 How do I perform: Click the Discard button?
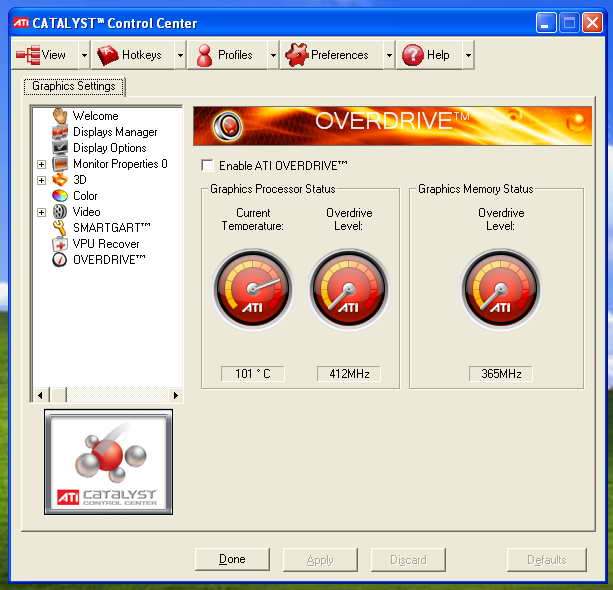click(x=408, y=560)
